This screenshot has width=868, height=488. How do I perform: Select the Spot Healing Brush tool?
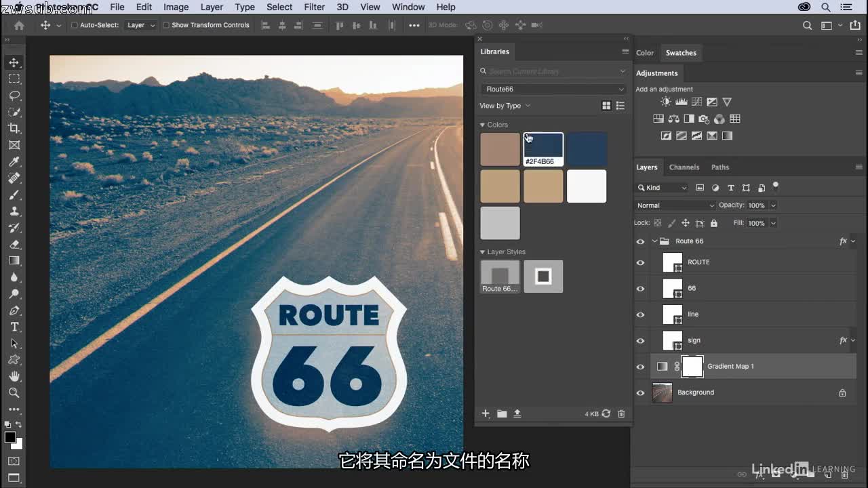14,178
